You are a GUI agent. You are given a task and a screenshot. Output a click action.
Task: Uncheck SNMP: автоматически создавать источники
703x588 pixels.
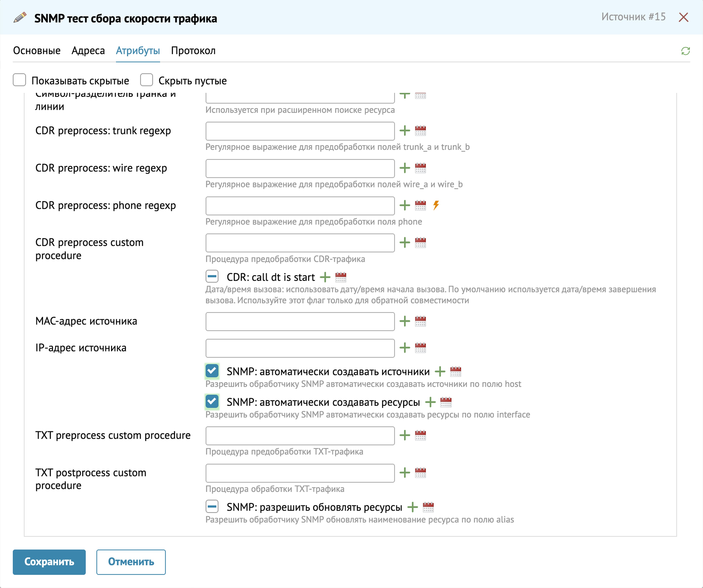pos(212,371)
